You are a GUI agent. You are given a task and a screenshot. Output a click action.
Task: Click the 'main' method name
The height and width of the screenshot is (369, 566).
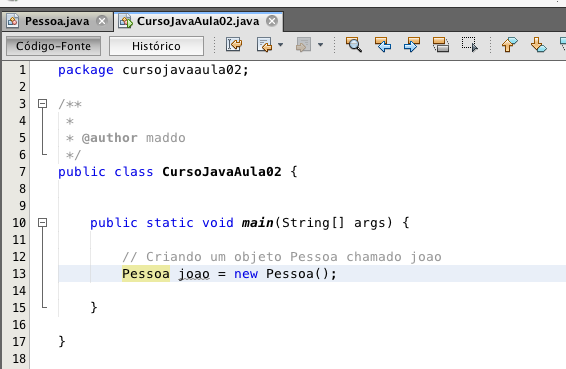tap(257, 223)
